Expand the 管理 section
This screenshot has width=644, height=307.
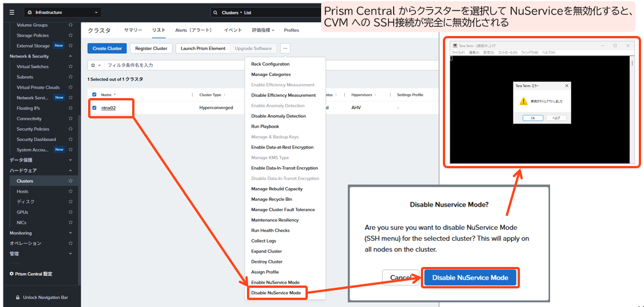(70, 254)
